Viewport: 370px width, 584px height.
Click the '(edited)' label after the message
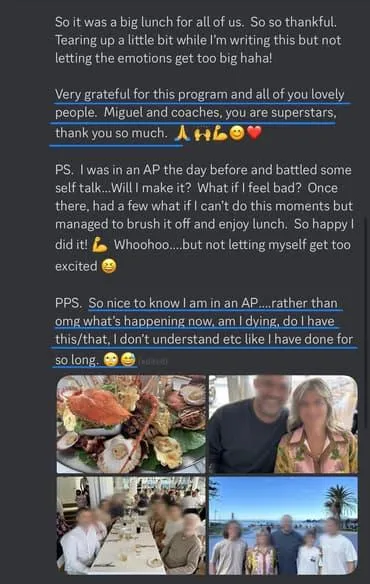153,361
